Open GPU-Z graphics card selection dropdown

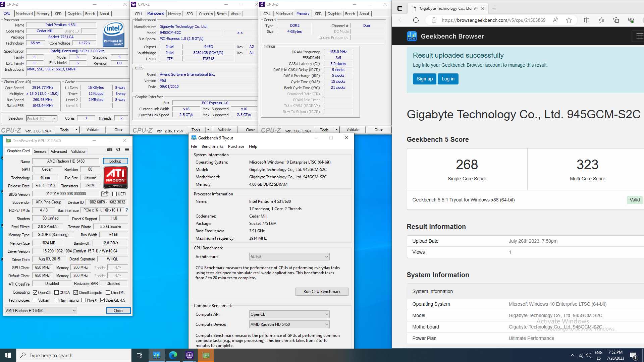(x=41, y=311)
